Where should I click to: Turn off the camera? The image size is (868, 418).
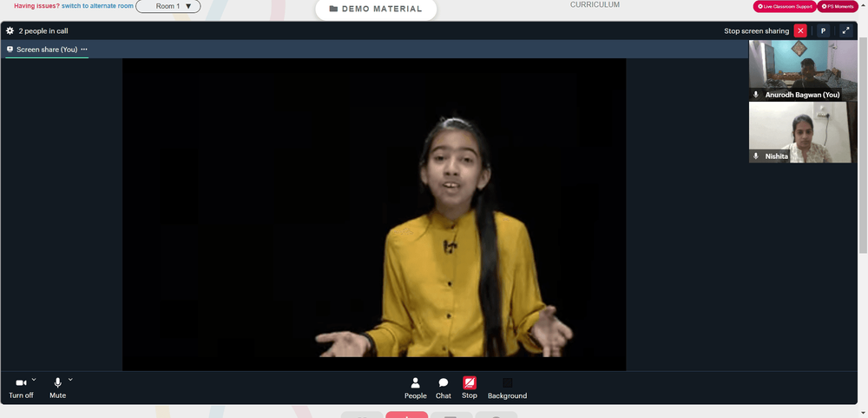coord(21,388)
